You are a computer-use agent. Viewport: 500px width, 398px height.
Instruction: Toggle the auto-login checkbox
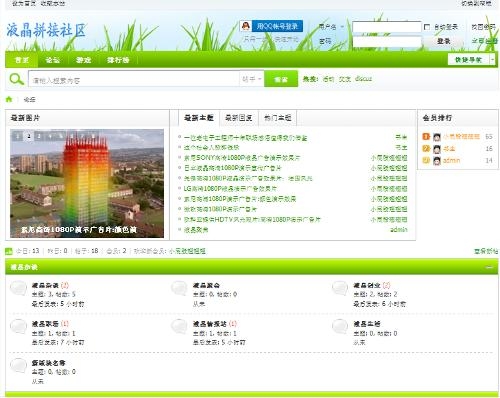[x=427, y=27]
